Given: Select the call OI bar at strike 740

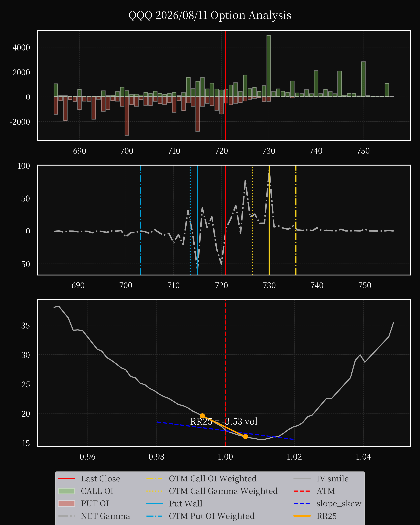Looking at the screenshot, I should click(316, 84).
